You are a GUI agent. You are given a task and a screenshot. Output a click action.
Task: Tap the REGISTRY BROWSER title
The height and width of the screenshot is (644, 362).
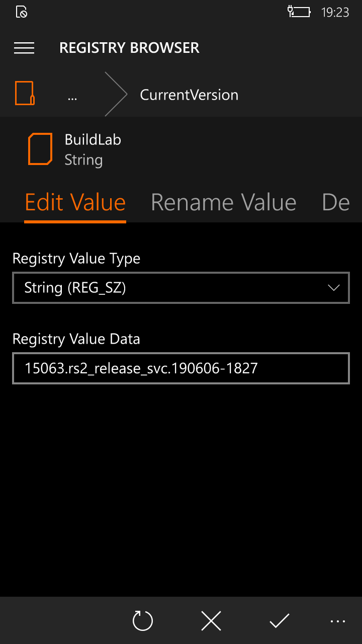pyautogui.click(x=129, y=48)
